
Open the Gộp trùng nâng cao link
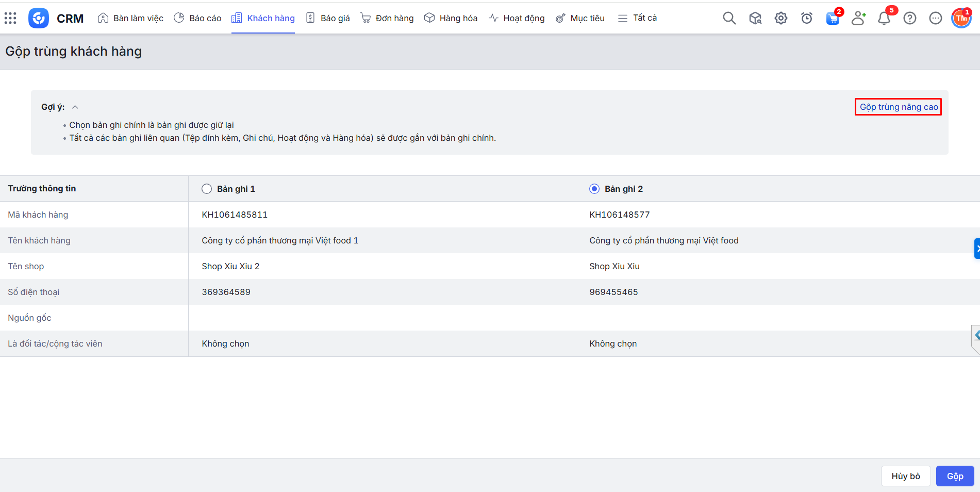click(x=899, y=107)
